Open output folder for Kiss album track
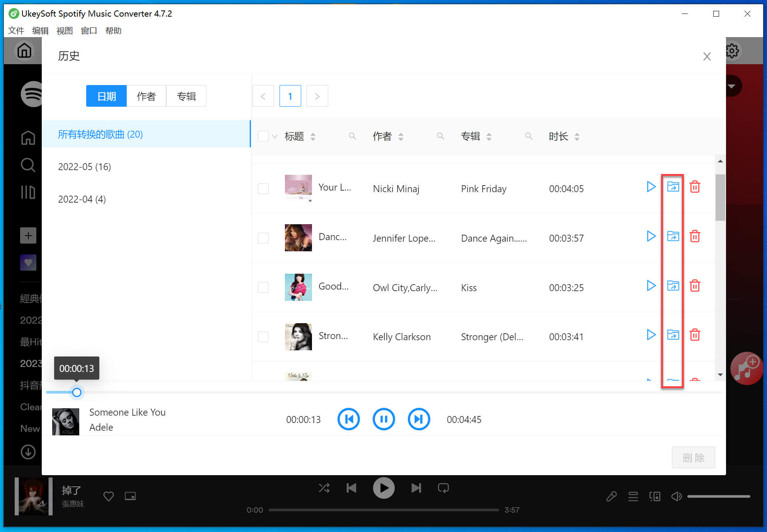 click(x=673, y=286)
